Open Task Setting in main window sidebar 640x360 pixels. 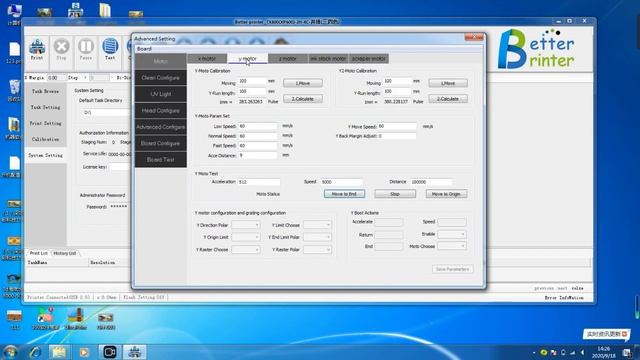45,107
